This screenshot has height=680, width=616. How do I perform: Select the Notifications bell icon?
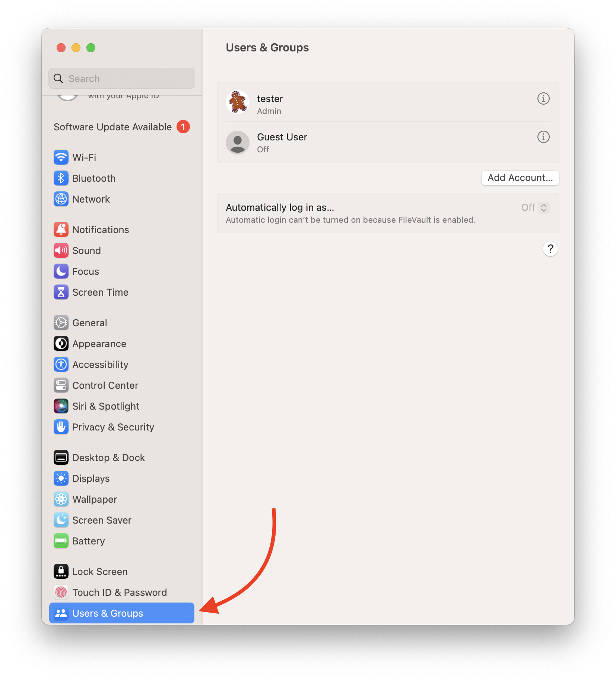coord(61,229)
